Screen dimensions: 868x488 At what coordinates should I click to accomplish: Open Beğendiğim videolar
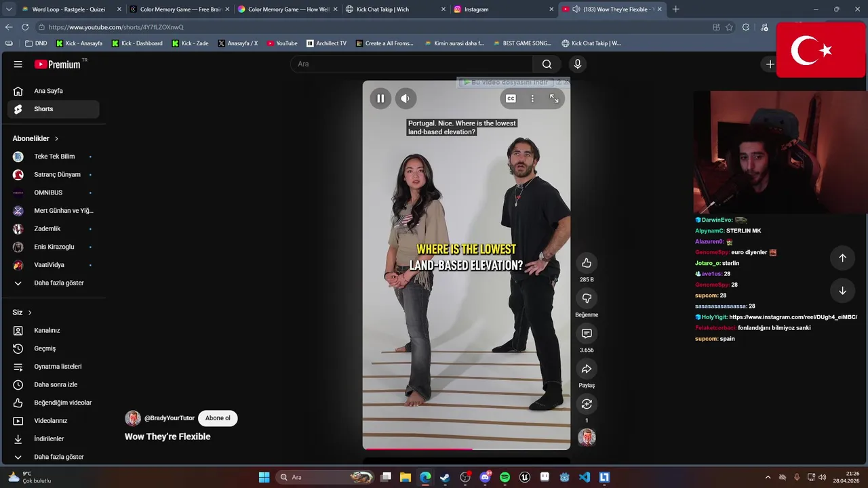point(53,403)
